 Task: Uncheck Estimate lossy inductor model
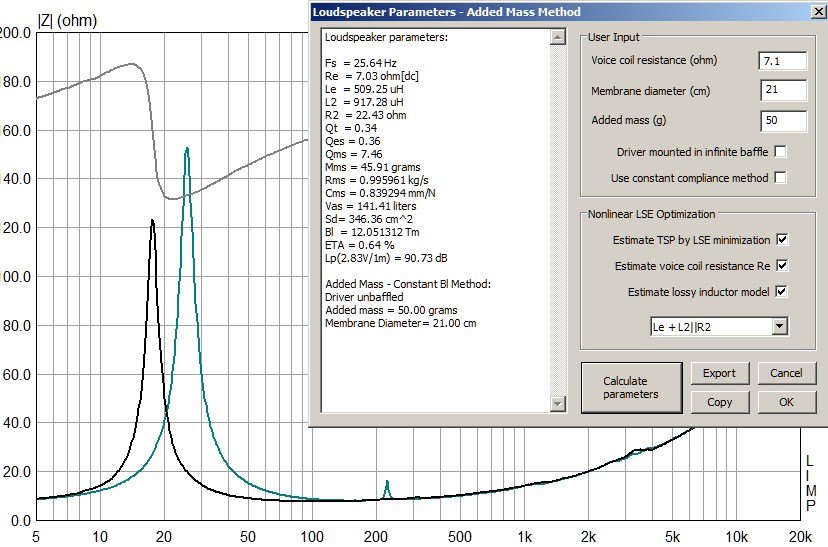(782, 291)
